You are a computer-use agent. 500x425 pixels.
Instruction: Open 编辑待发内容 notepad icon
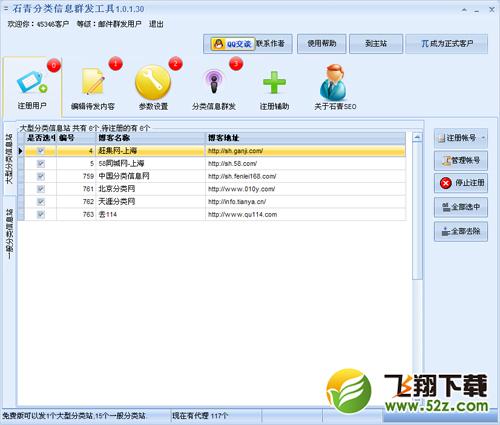click(93, 82)
